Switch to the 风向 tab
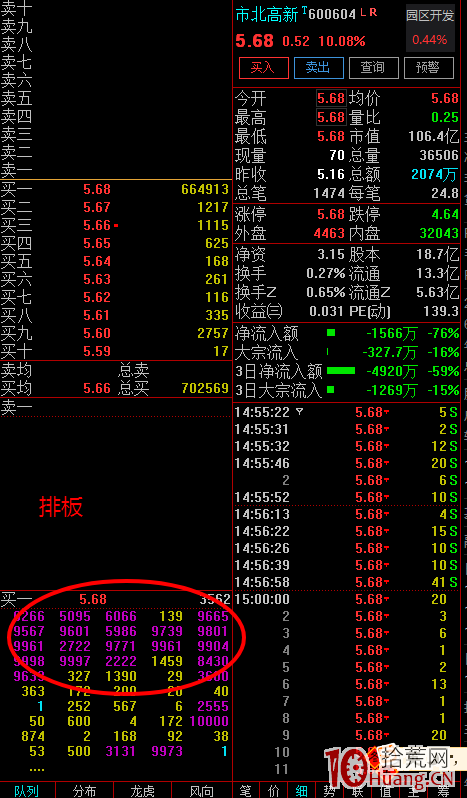467x798 pixels. tap(201, 791)
